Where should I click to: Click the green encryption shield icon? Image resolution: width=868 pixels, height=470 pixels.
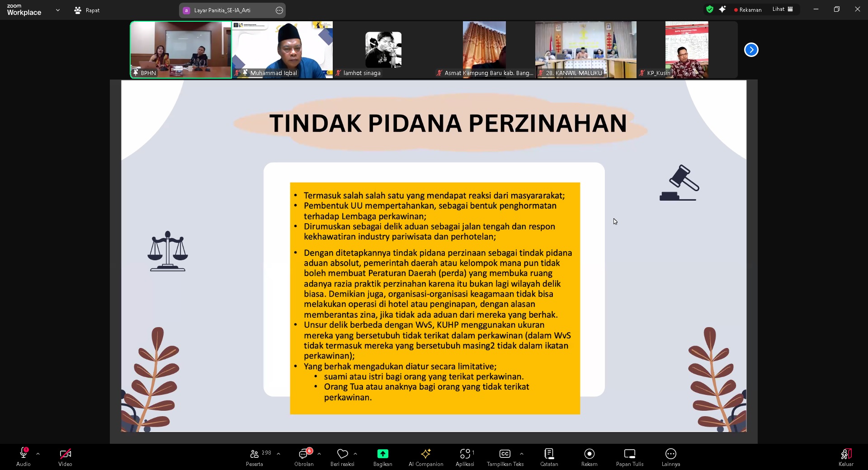(709, 9)
